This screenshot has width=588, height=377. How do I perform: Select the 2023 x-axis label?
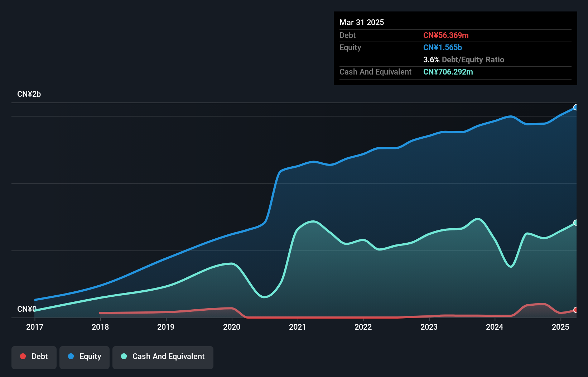click(429, 327)
